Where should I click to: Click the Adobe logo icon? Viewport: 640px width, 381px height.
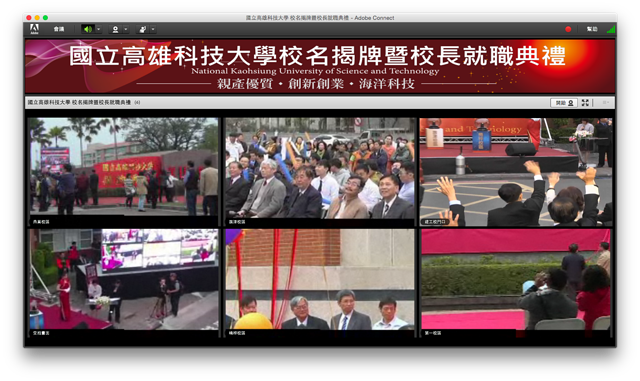click(34, 29)
